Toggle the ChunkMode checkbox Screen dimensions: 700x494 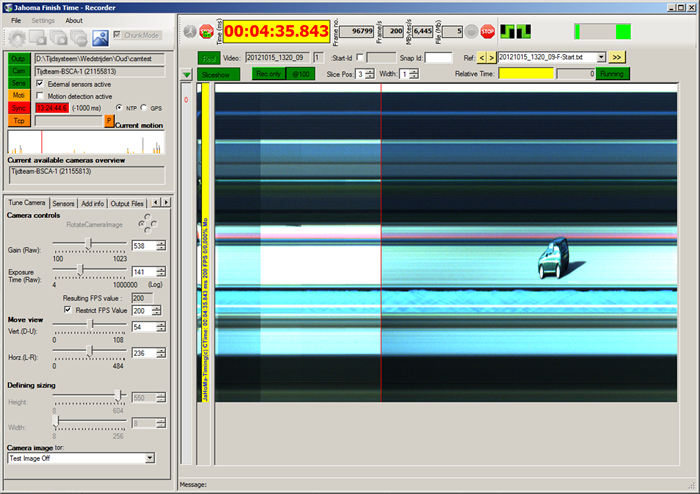pos(117,34)
